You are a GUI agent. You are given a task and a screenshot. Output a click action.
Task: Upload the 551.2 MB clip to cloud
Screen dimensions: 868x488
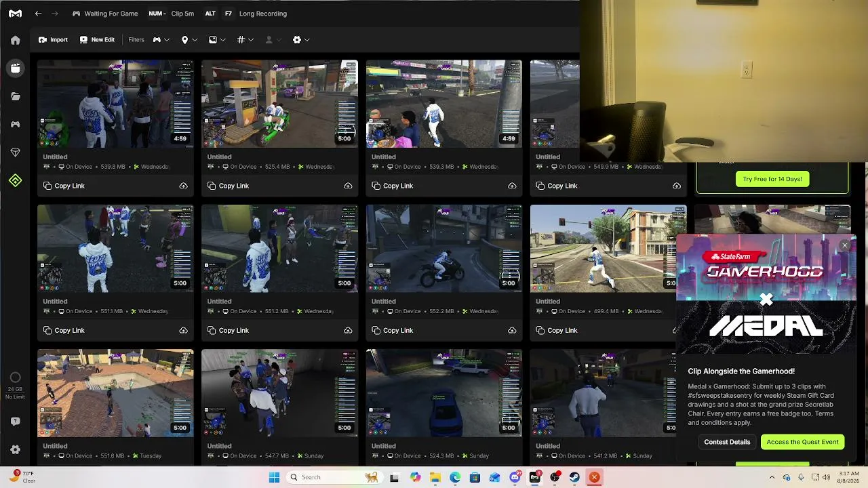pyautogui.click(x=348, y=330)
